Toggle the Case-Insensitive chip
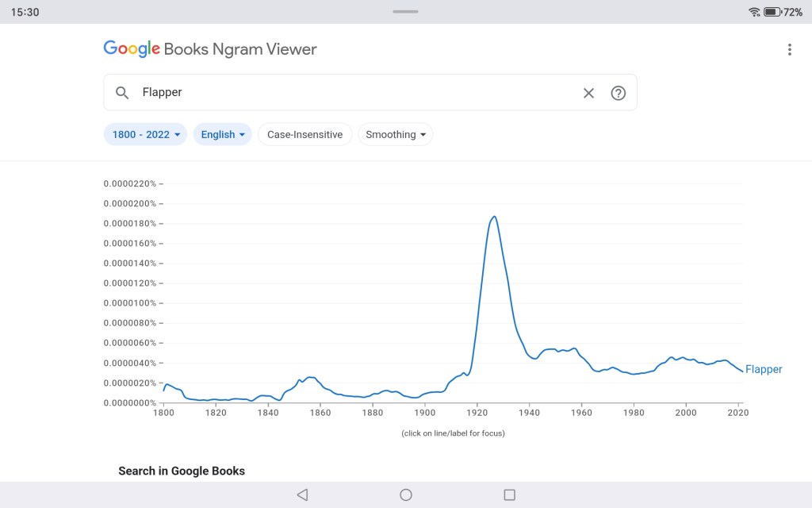The height and width of the screenshot is (508, 812). pos(304,135)
